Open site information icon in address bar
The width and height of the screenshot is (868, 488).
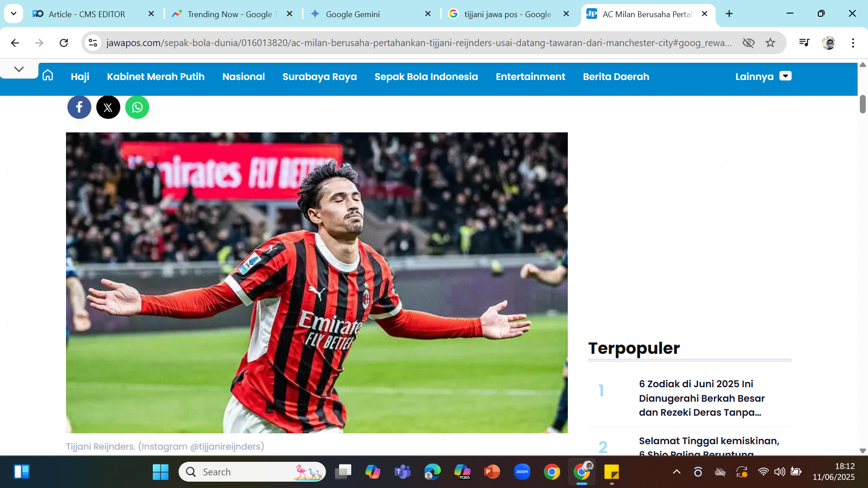point(93,43)
